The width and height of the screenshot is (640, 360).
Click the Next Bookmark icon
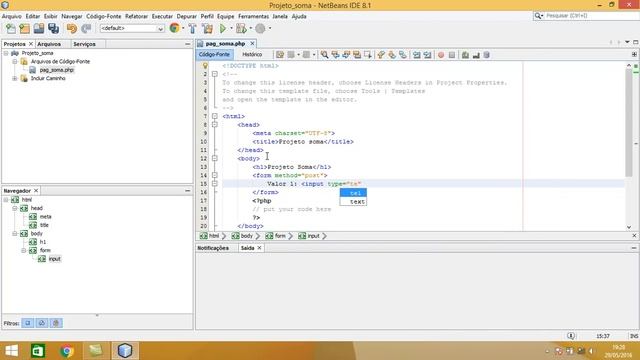tap(392, 55)
